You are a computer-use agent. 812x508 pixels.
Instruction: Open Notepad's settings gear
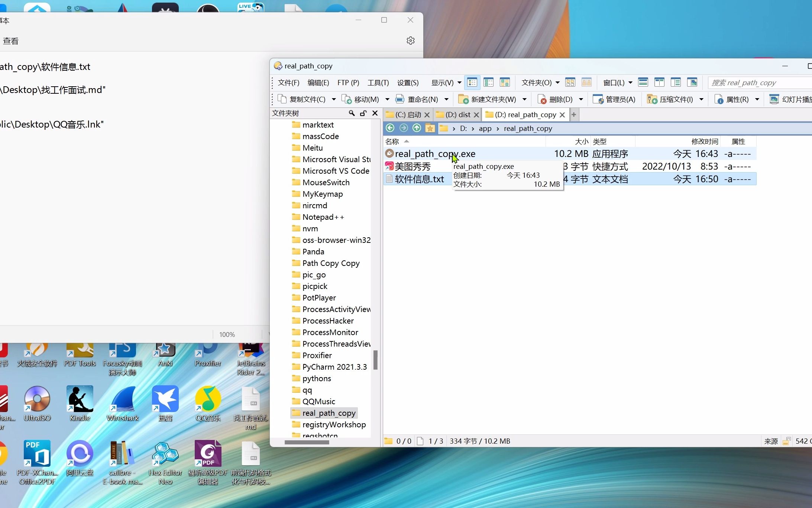pos(410,41)
